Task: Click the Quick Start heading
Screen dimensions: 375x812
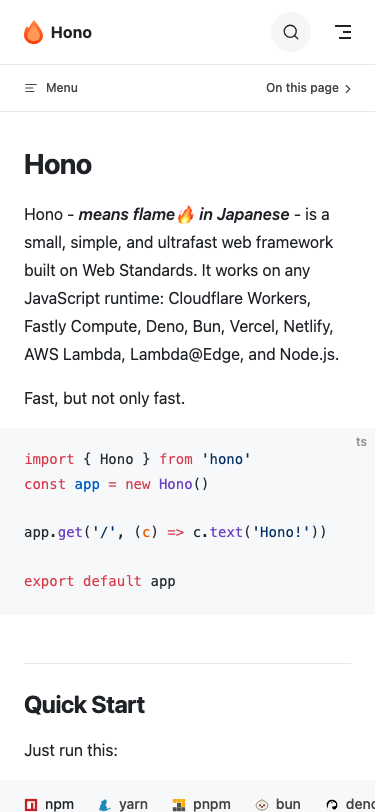Action: (x=84, y=705)
